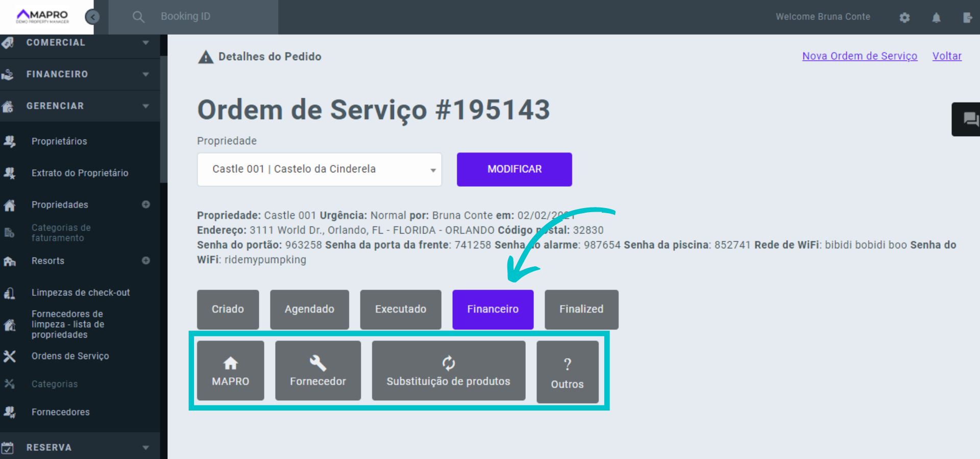
Task: Collapse sidebar with the arrow circle icon
Action: pos(92,17)
